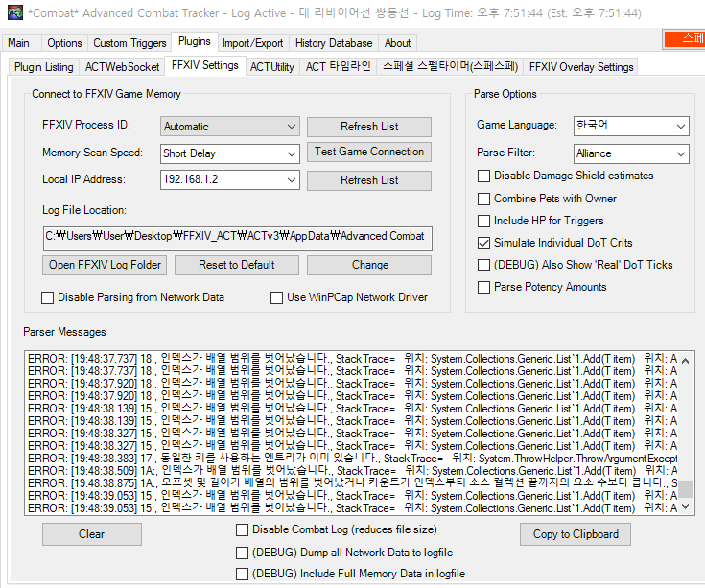Viewport: 705px width, 588px height.
Task: Click Copy to Clipboard button
Action: tap(576, 534)
